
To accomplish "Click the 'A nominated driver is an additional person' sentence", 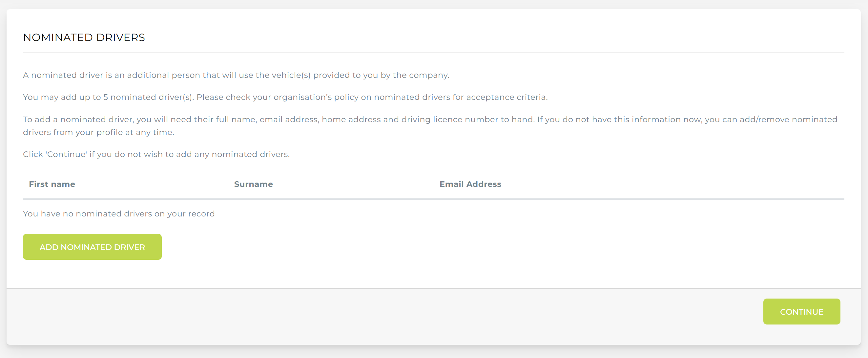I will (236, 75).
